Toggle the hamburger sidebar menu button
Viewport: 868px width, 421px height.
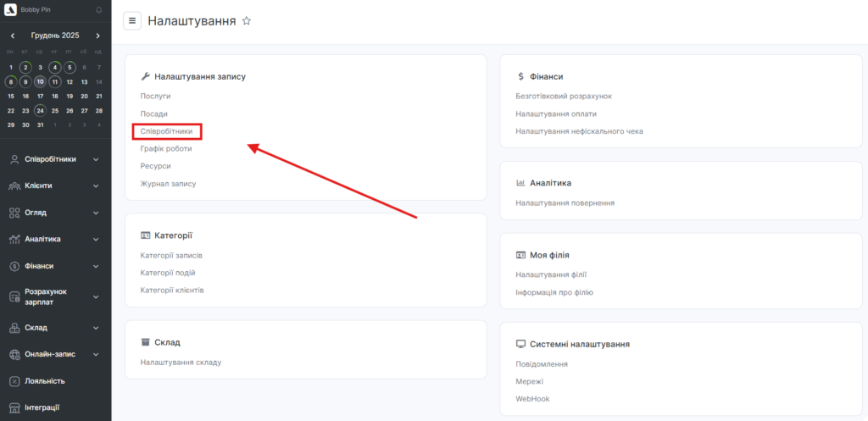(132, 21)
